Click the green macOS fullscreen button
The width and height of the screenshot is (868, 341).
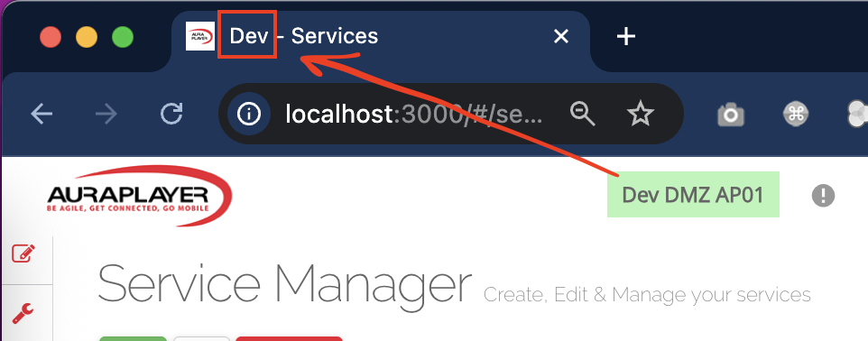[123, 37]
